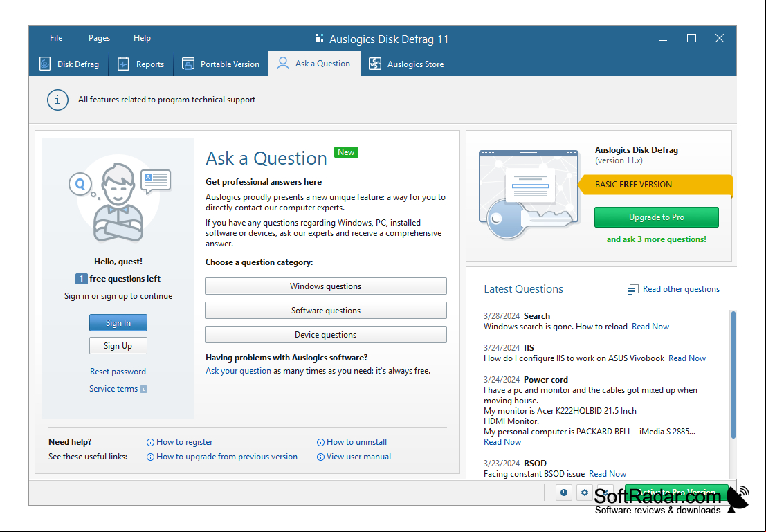Go to the Auslogics Store tab

click(x=406, y=64)
